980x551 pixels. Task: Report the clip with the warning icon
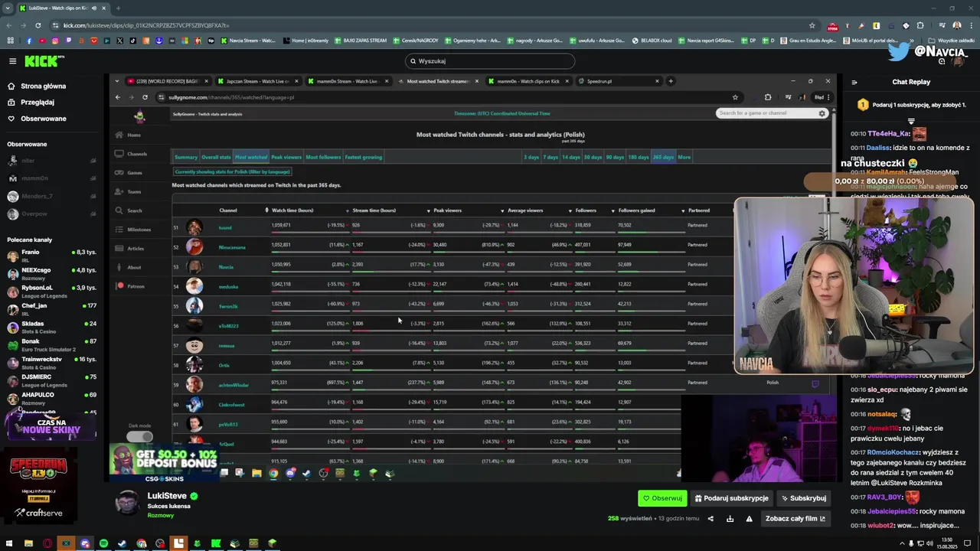point(749,519)
